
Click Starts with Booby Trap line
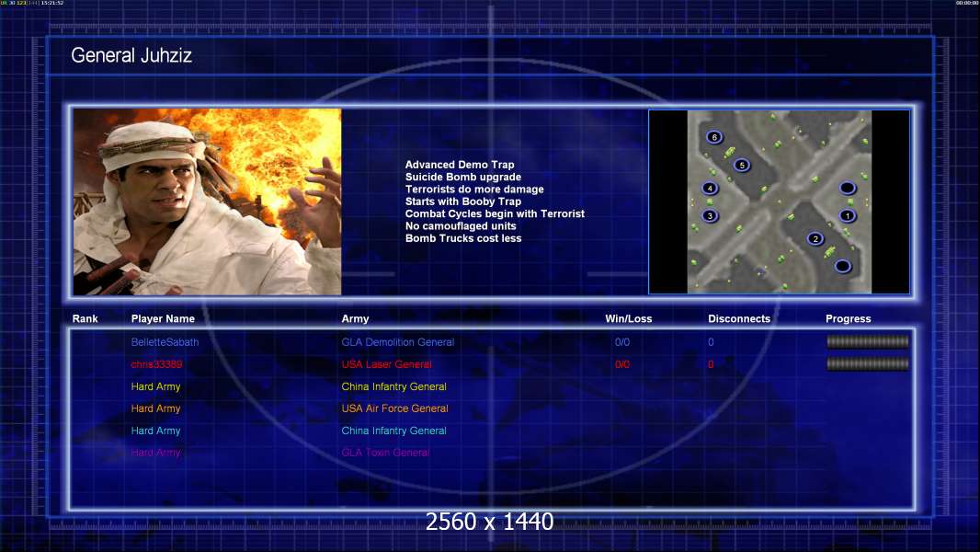[463, 201]
